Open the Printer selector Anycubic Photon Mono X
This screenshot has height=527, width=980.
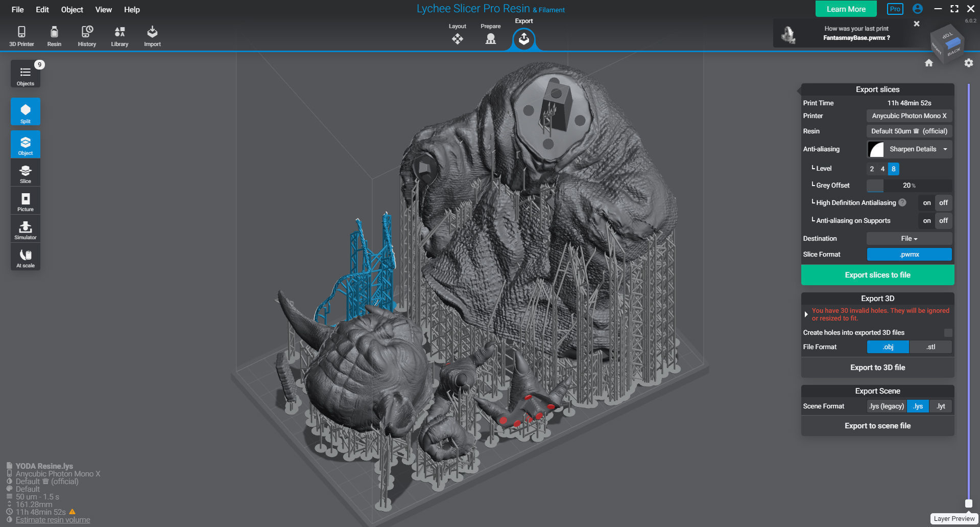coord(909,116)
